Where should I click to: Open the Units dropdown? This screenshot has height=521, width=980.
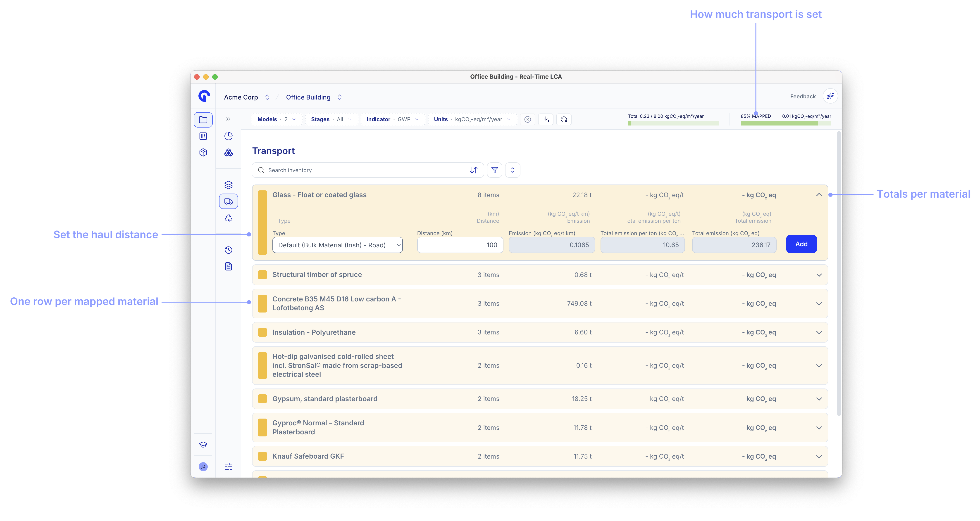click(472, 119)
